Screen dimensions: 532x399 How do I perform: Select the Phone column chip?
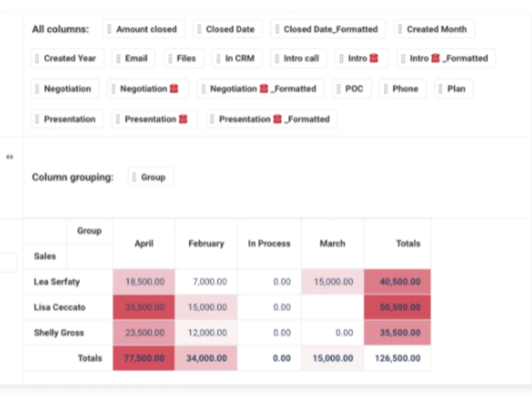tap(403, 89)
